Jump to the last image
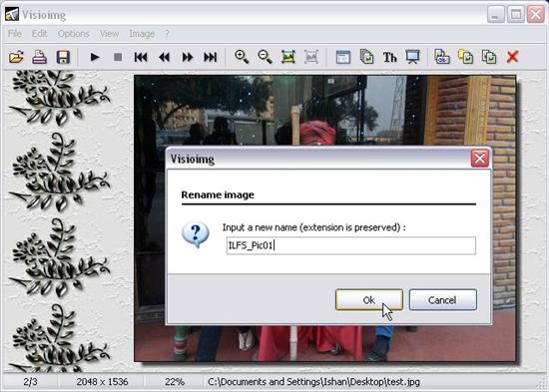Image resolution: width=549 pixels, height=392 pixels. (x=210, y=57)
